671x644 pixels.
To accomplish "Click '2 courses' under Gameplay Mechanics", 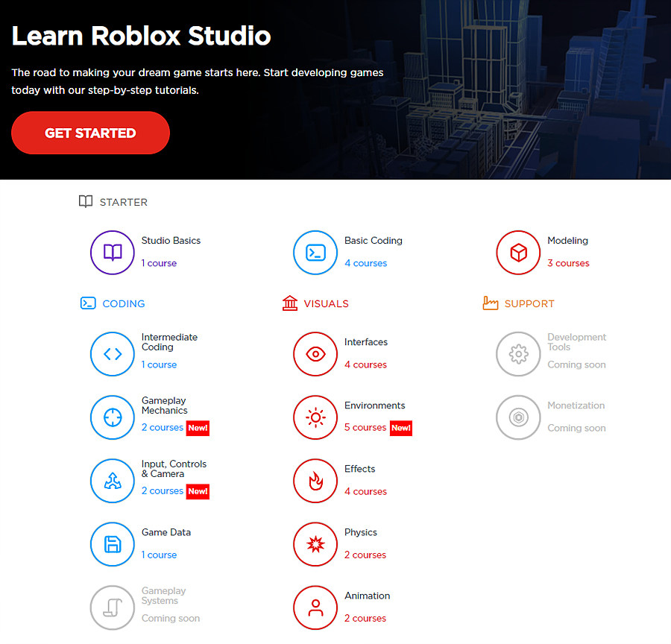I will tap(163, 428).
